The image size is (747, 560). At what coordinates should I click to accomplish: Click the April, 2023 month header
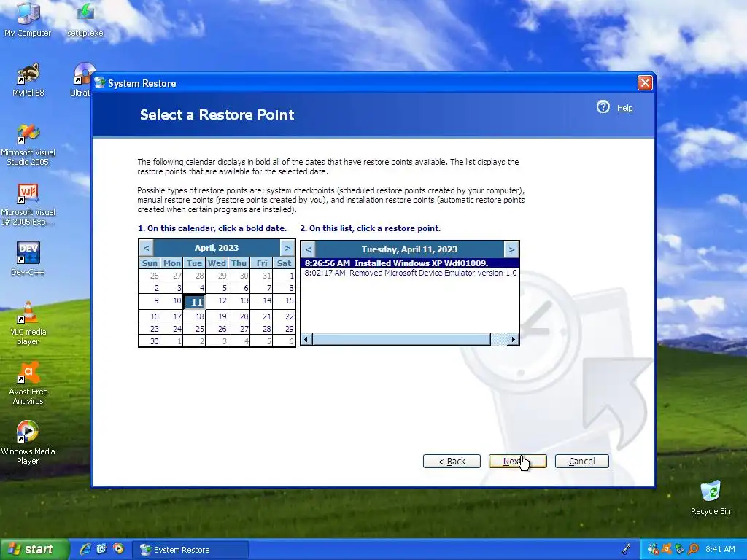click(216, 248)
